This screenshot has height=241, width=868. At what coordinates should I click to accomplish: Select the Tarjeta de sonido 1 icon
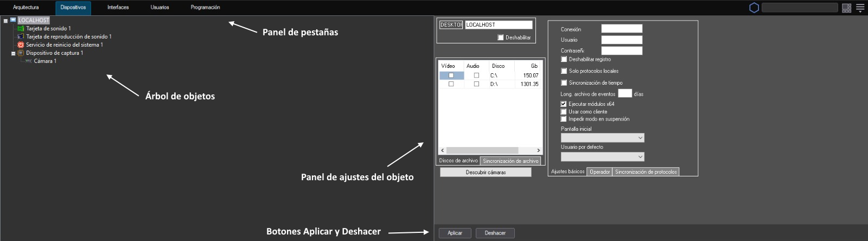21,28
